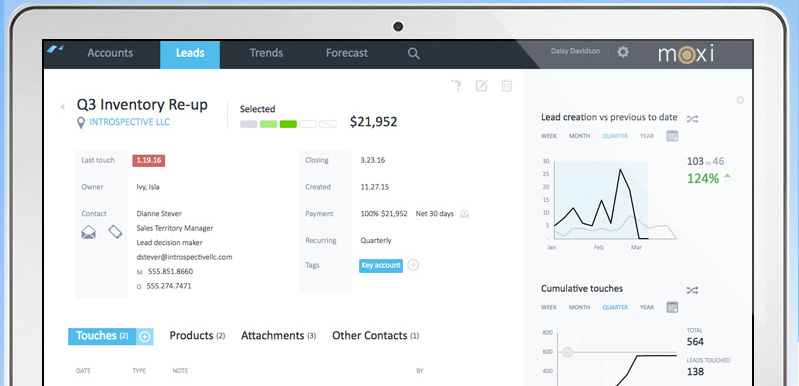Go back using the left arrow chevron
Viewport: 799px width, 386px height.
(62, 107)
